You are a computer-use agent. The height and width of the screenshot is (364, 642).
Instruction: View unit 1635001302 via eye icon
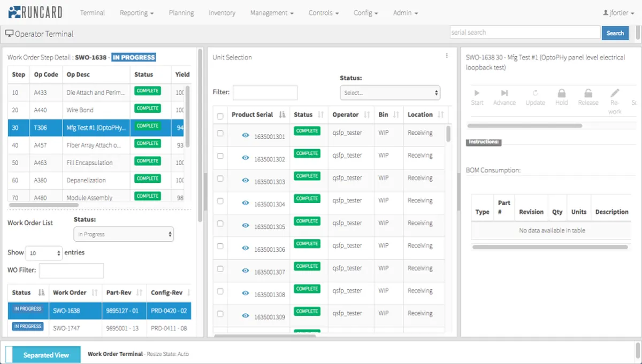[246, 158]
